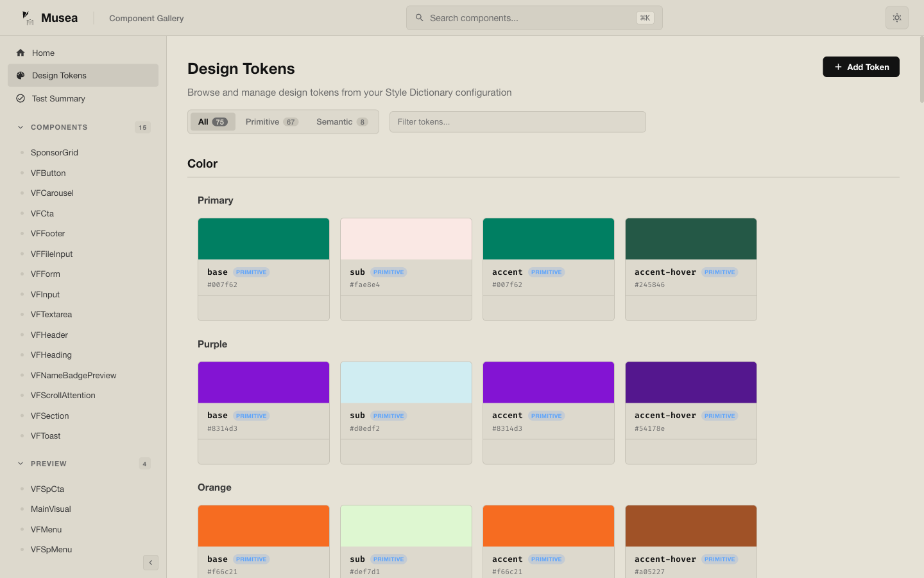Click the PRIMITIVE badge on the base token
The height and width of the screenshot is (578, 924).
click(x=251, y=272)
